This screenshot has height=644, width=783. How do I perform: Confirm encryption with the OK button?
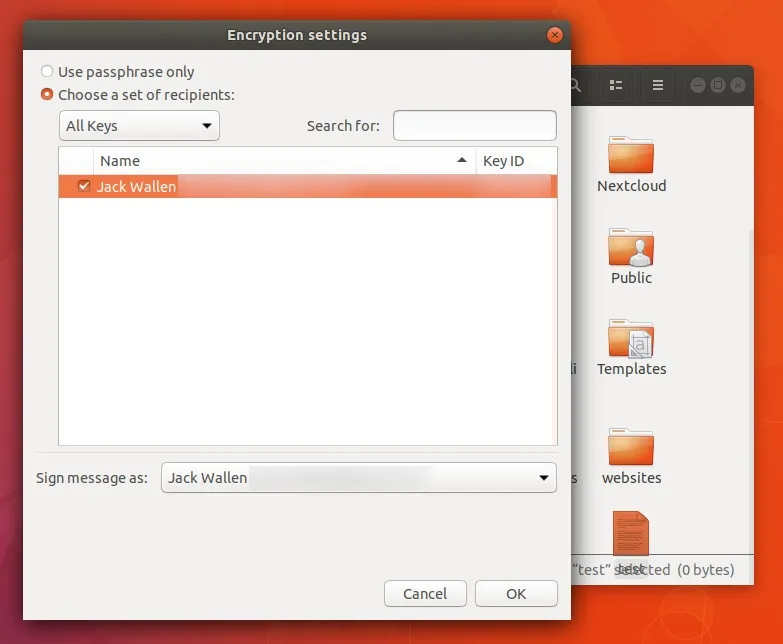pyautogui.click(x=516, y=594)
